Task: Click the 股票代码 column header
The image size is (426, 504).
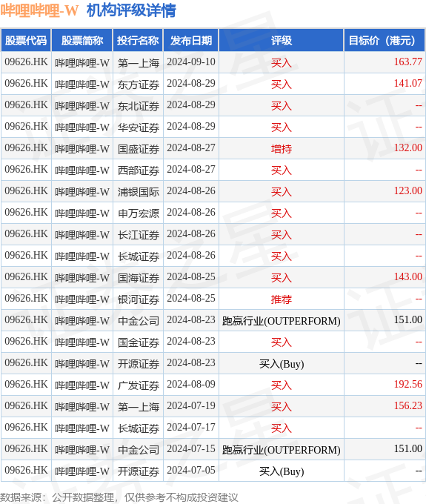Action: click(x=26, y=41)
